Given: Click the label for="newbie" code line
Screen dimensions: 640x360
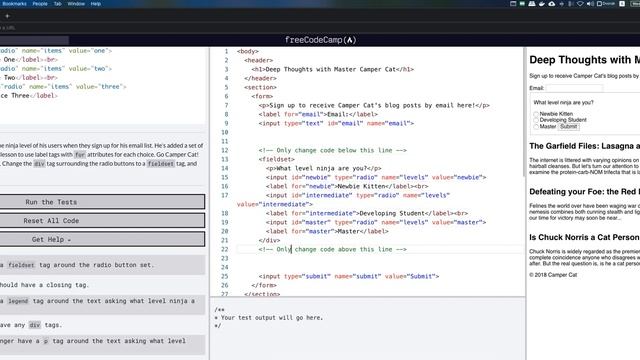Looking at the screenshot, I should (x=347, y=186).
